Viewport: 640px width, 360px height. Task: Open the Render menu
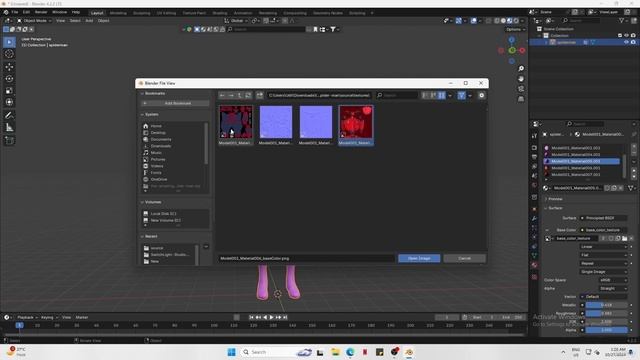coord(41,12)
